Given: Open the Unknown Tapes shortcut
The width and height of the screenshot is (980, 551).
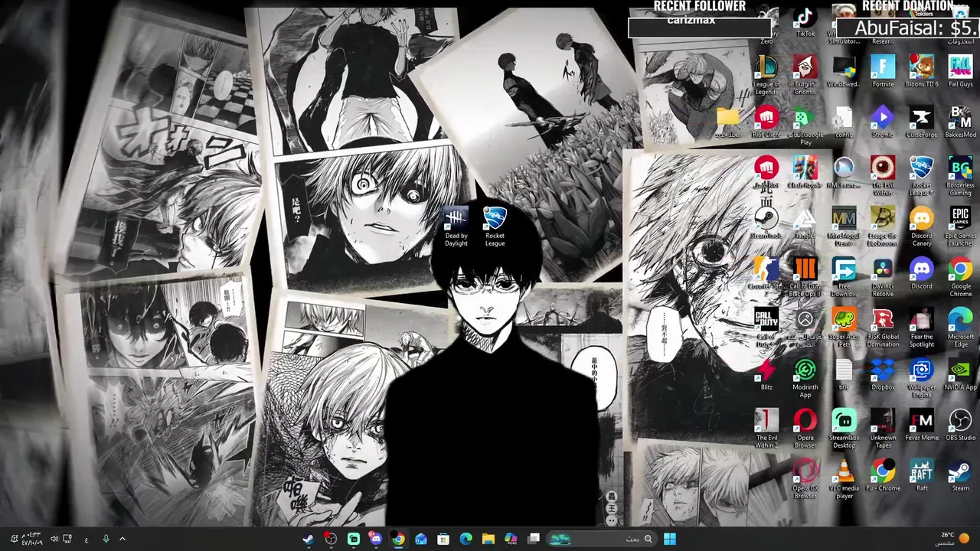Looking at the screenshot, I should (x=883, y=428).
